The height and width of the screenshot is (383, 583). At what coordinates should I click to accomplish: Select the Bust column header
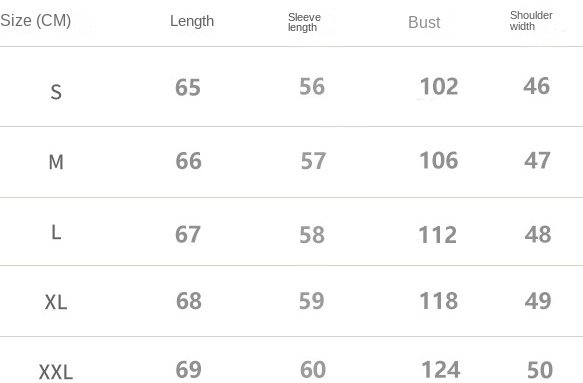tap(424, 22)
